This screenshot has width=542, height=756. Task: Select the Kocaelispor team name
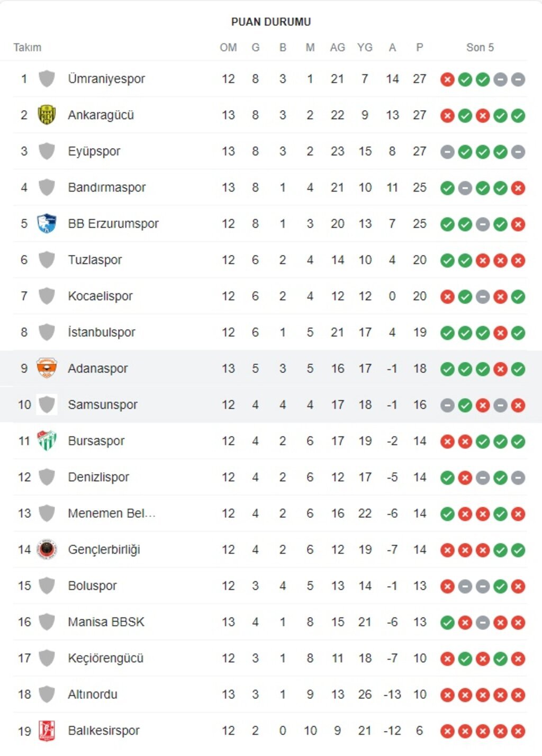click(100, 296)
